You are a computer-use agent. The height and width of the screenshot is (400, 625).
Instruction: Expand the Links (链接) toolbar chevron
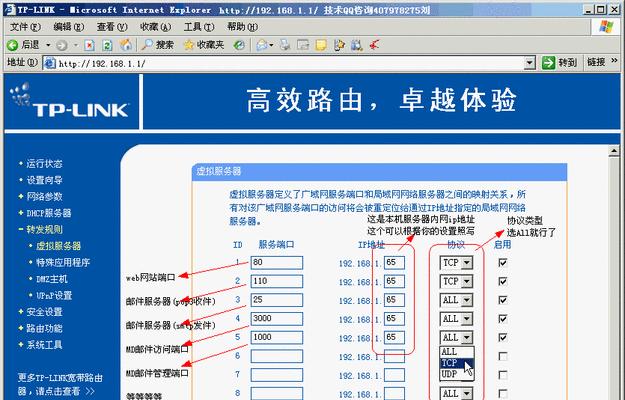pyautogui.click(x=614, y=61)
